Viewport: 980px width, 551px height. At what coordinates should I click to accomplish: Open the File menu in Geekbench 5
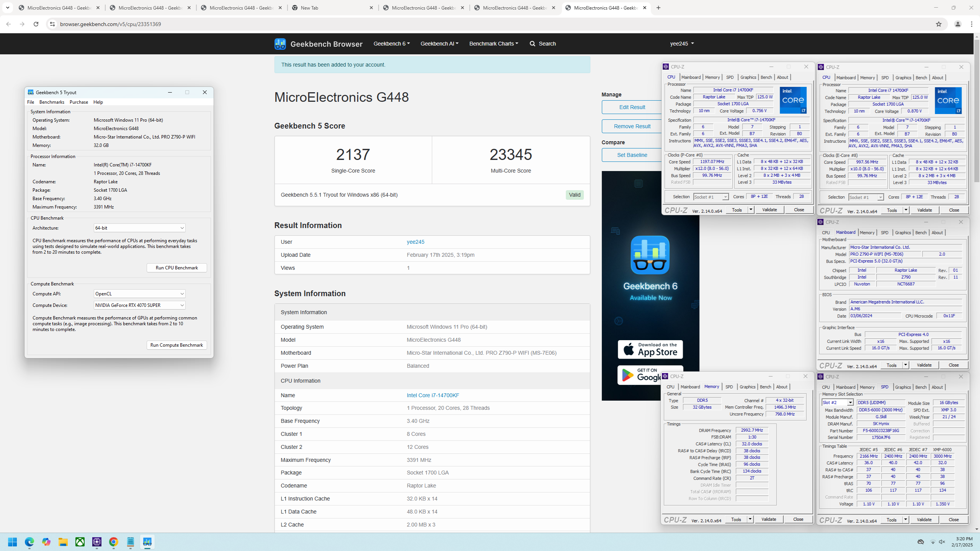click(31, 102)
